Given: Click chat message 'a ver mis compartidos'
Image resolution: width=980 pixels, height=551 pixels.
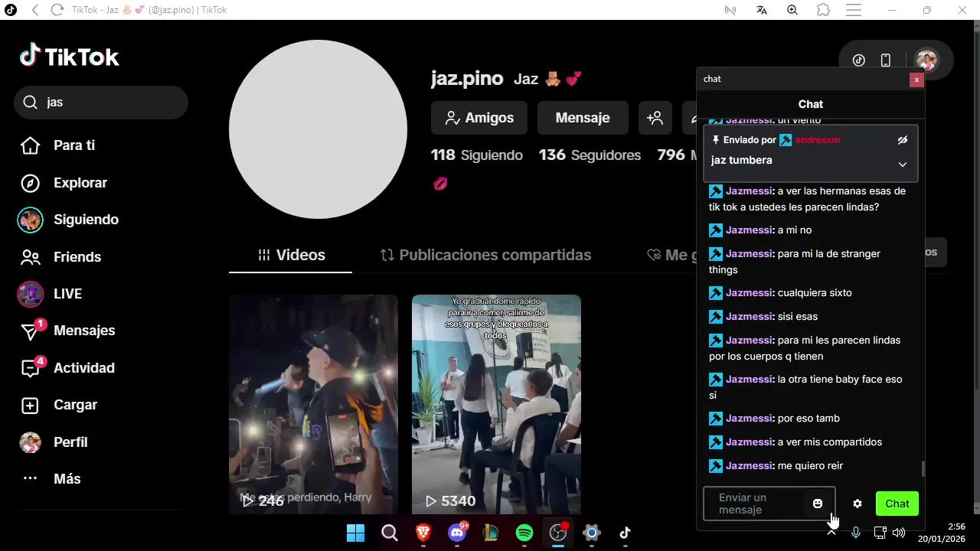Looking at the screenshot, I should (x=829, y=442).
